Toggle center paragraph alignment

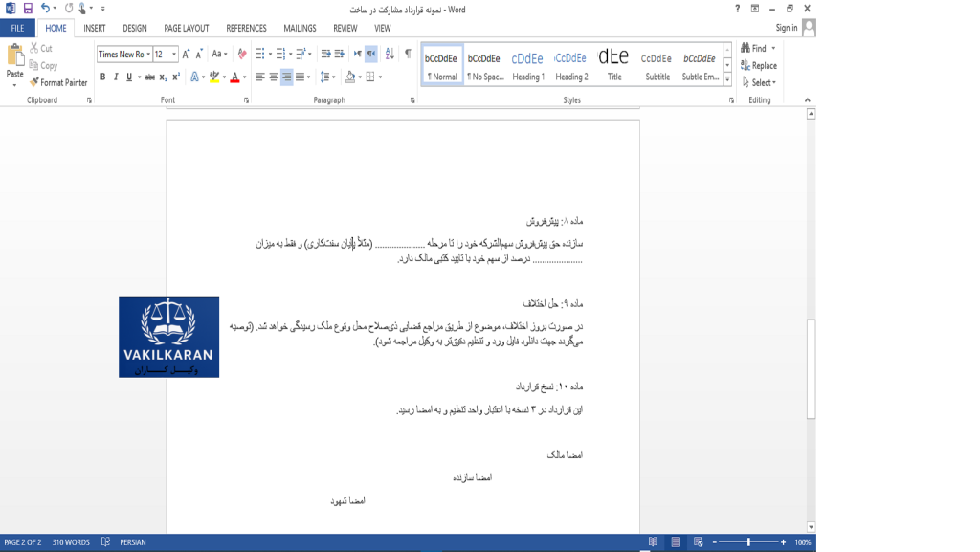point(272,76)
